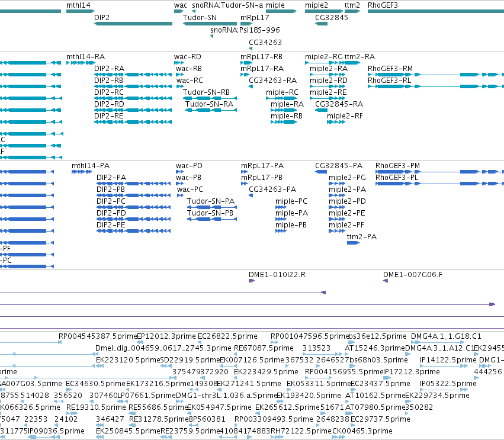Image resolution: width=504 pixels, height=440 pixels.
Task: Click CG32845-RA transcript label
Action: [339, 104]
